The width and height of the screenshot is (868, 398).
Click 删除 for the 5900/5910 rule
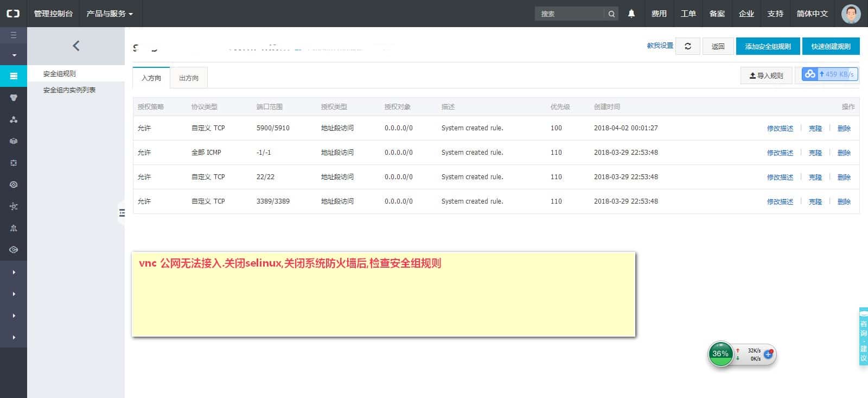[844, 129]
